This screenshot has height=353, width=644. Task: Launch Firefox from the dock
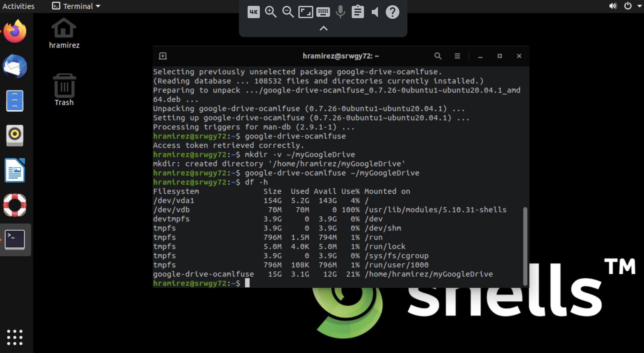[15, 31]
